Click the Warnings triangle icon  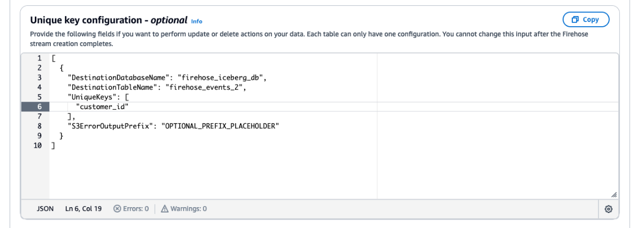165,209
